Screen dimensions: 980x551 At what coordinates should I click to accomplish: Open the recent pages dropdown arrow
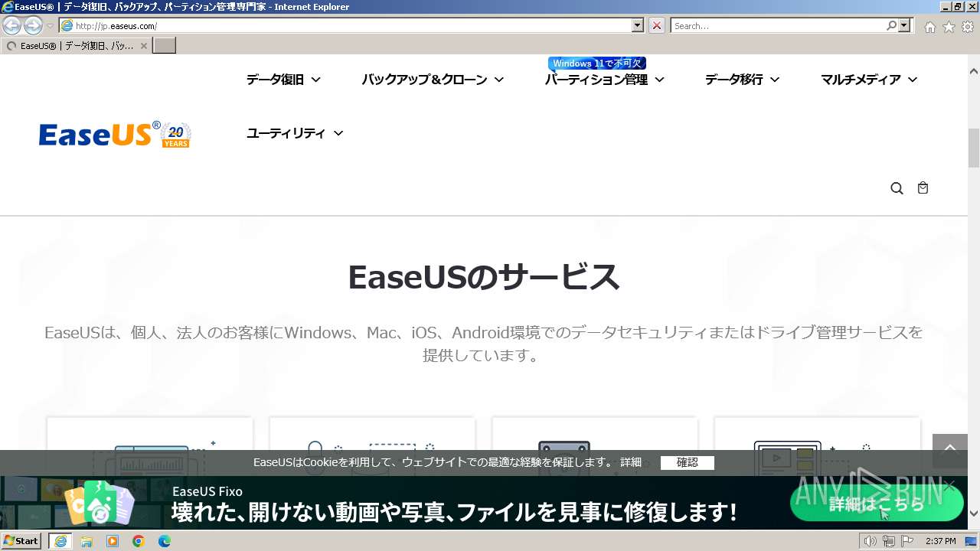click(x=50, y=26)
